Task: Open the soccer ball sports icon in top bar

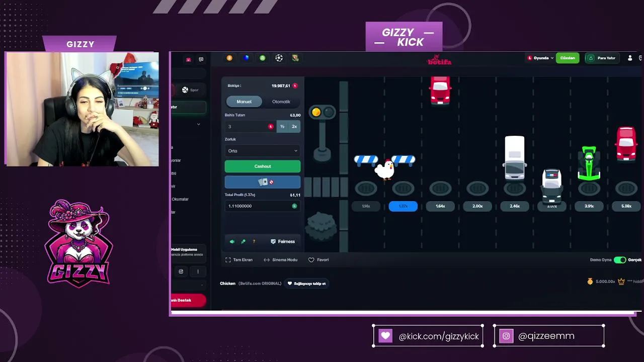Action: click(x=279, y=58)
